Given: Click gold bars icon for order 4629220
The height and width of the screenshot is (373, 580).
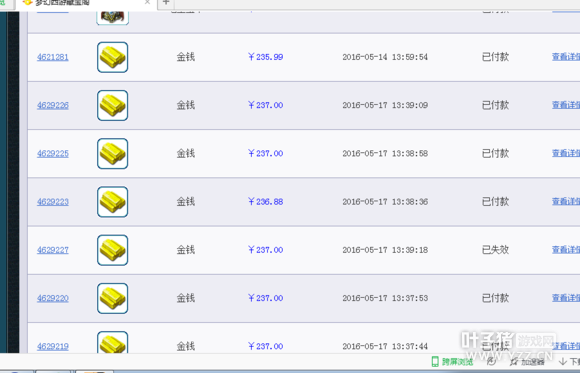Looking at the screenshot, I should point(112,298).
